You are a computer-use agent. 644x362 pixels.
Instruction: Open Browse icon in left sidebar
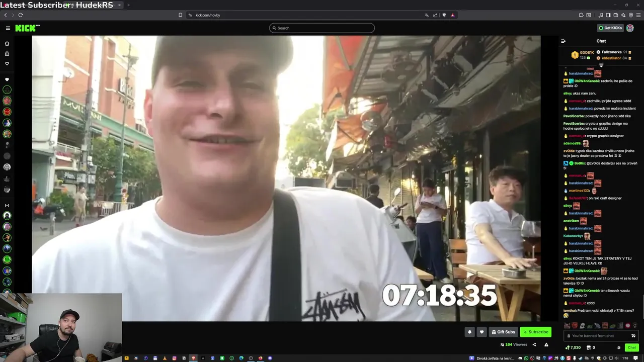7,53
